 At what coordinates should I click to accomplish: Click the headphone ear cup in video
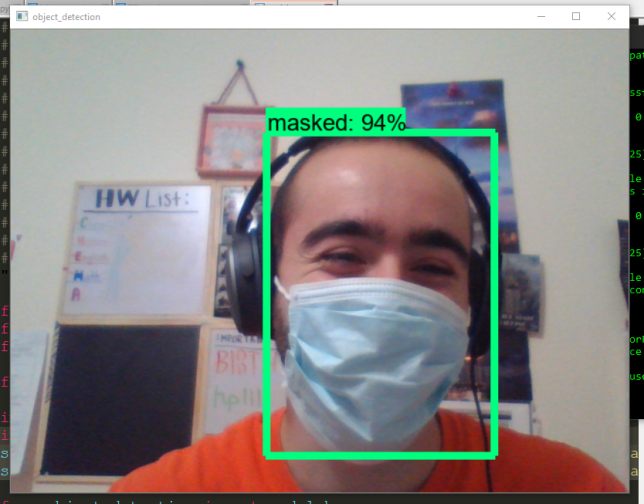point(243,270)
